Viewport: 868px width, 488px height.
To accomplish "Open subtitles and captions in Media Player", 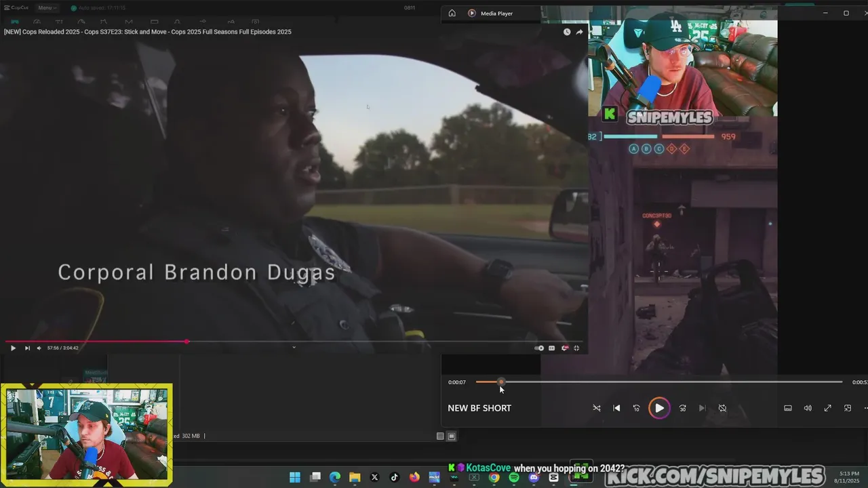I will [788, 408].
